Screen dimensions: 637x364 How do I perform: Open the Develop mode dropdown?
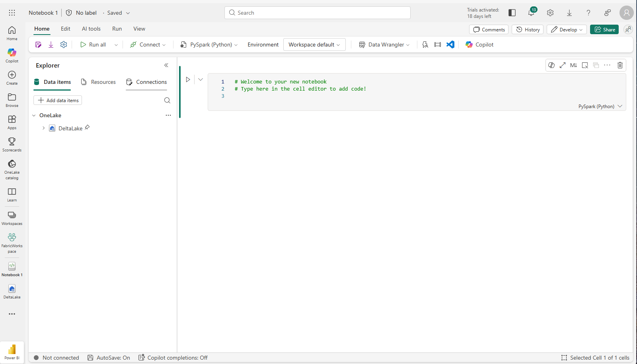point(567,29)
